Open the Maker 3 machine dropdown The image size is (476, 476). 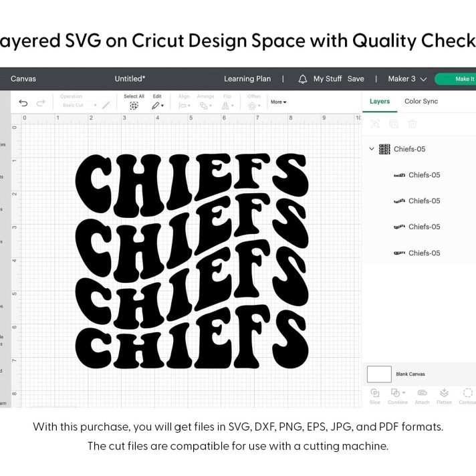(x=407, y=79)
